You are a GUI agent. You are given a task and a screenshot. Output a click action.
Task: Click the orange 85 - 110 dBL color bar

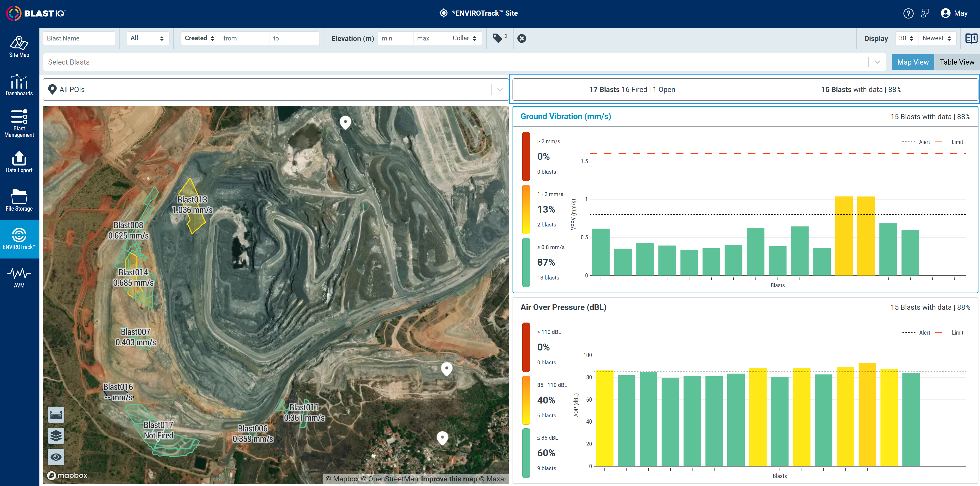(526, 400)
